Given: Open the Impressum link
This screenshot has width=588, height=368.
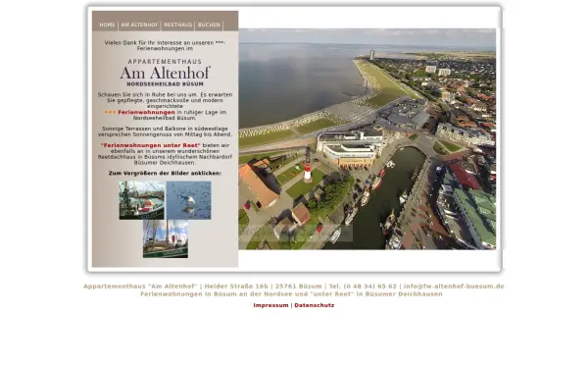Looking at the screenshot, I should [270, 305].
